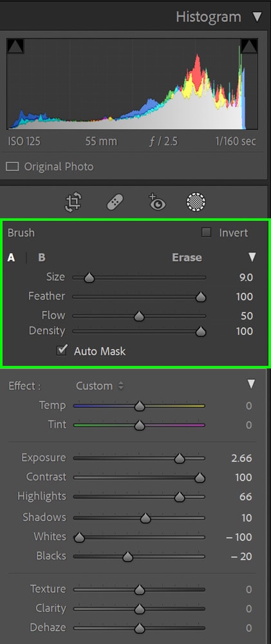Enable the Invert checkbox
Image resolution: width=271 pixels, height=644 pixels.
(x=206, y=232)
